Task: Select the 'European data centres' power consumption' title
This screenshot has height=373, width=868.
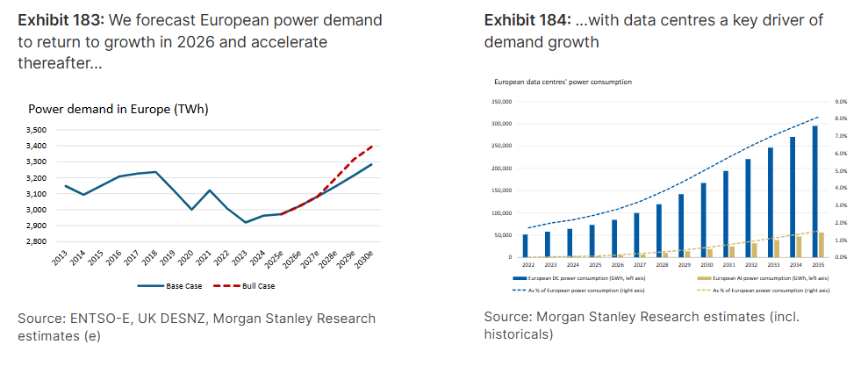Action: click(563, 82)
